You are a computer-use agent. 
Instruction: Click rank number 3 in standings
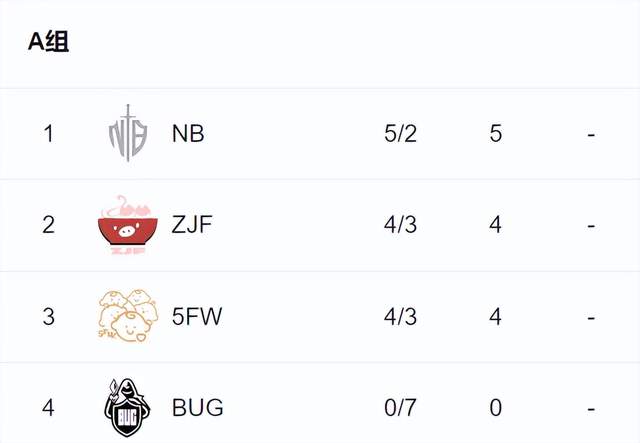[48, 316]
